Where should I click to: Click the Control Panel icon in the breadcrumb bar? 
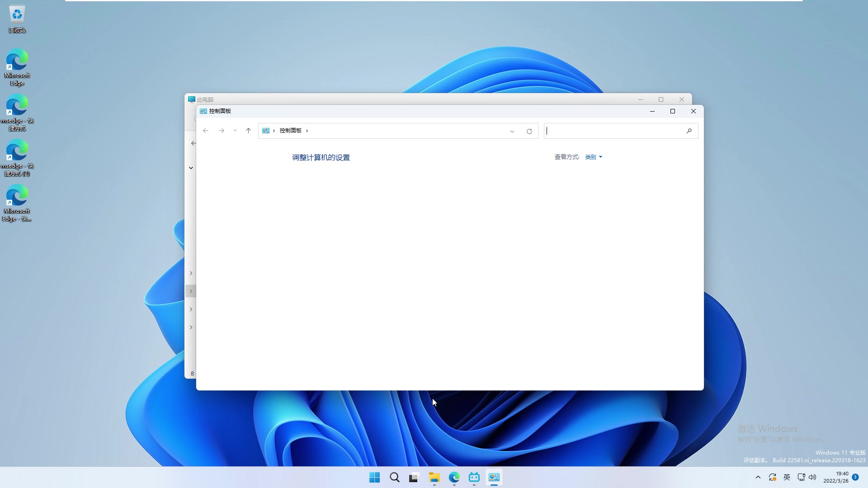tap(266, 131)
